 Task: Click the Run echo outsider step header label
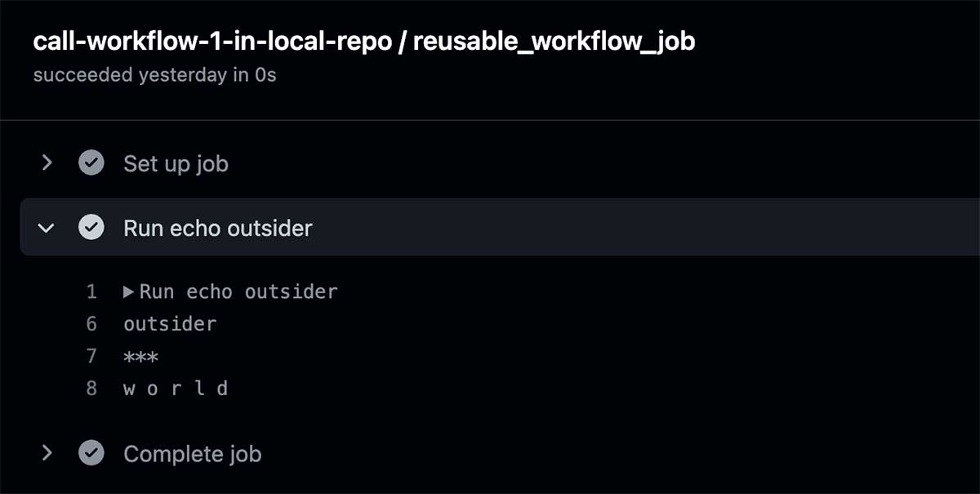coord(218,228)
